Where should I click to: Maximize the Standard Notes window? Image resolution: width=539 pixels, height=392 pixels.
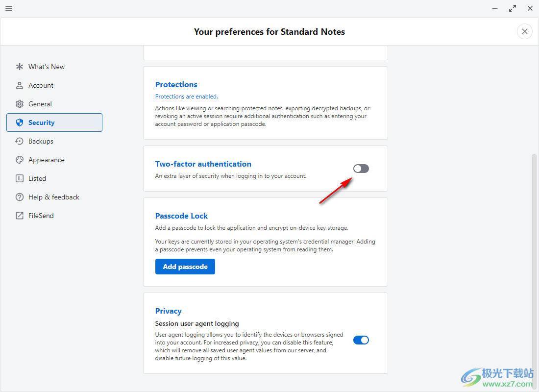pos(513,8)
